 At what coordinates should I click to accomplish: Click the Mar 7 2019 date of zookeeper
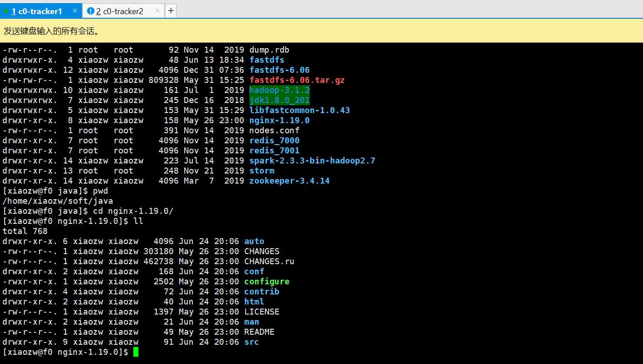[x=214, y=181]
